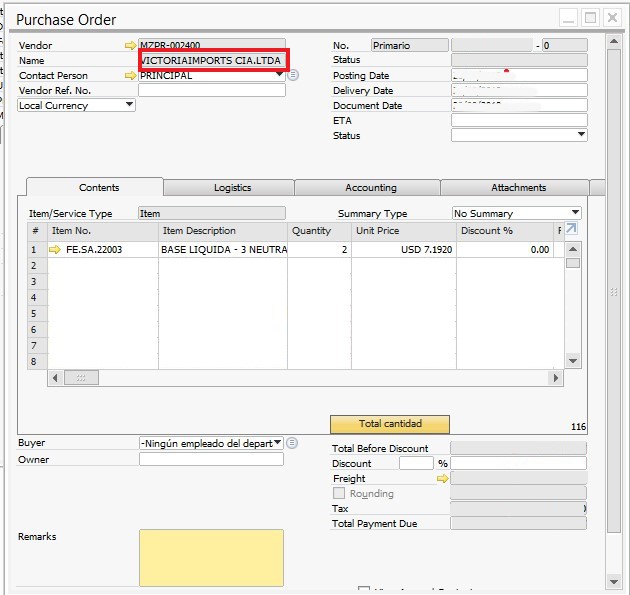
Task: Open the Contact Person dropdown
Action: [279, 75]
